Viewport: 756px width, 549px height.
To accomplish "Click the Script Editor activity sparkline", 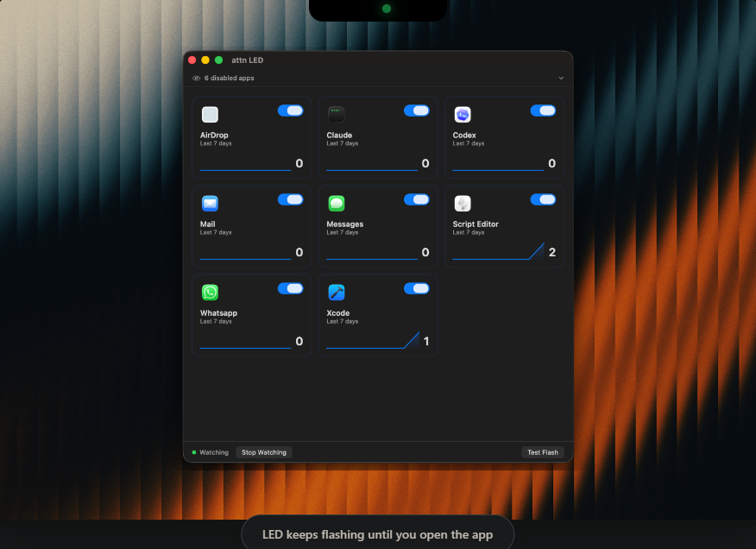I will click(498, 251).
